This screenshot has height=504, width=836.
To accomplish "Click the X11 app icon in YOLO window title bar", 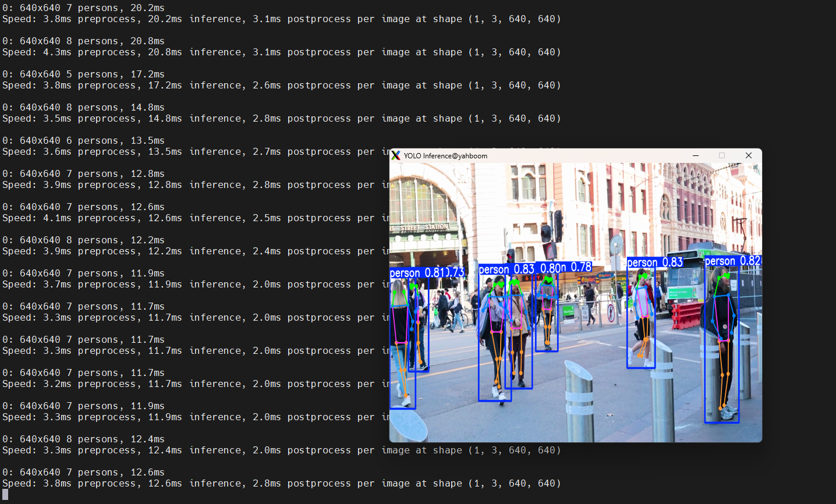I will pos(396,155).
